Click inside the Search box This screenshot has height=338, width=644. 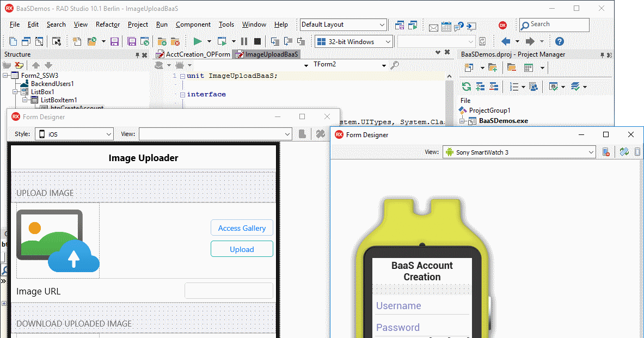point(554,24)
